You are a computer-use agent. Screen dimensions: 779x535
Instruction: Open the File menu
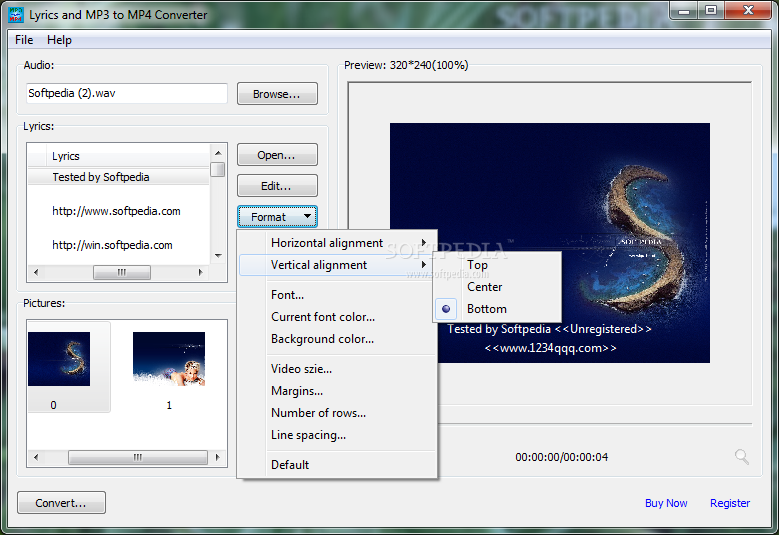pos(24,40)
